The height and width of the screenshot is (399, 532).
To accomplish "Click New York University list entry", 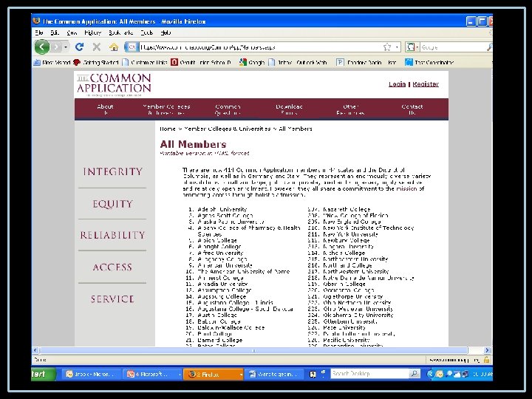I will point(350,234).
